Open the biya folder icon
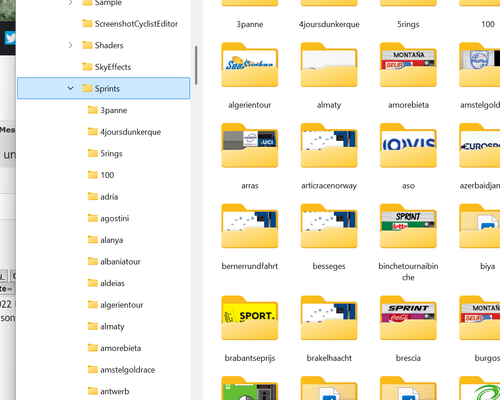This screenshot has height=400, width=500. [480, 226]
